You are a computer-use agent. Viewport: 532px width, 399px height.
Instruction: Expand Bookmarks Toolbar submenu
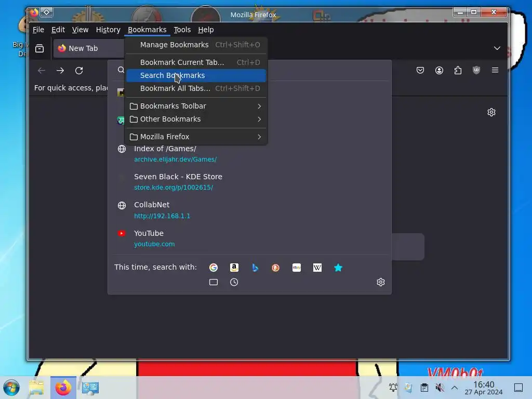[196, 106]
